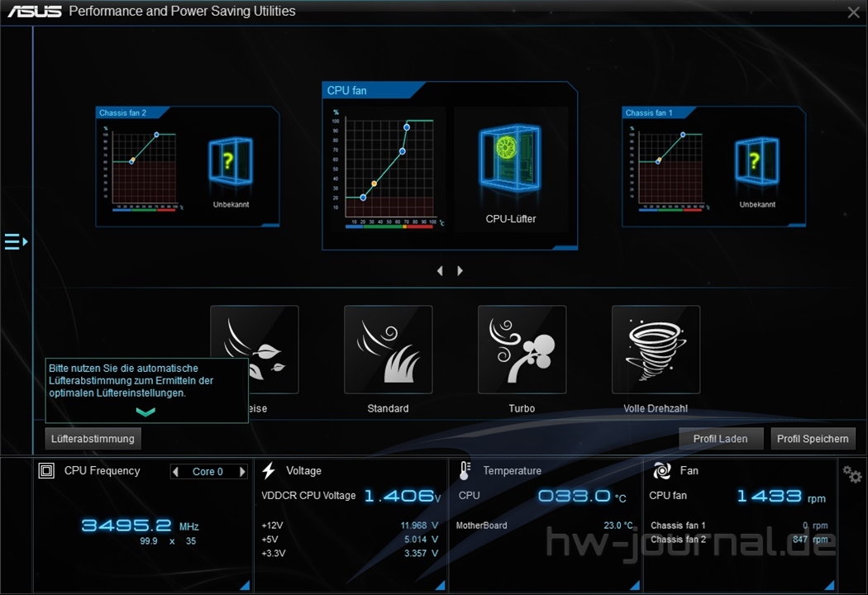Select the Chassis fan 1 card

click(x=714, y=167)
